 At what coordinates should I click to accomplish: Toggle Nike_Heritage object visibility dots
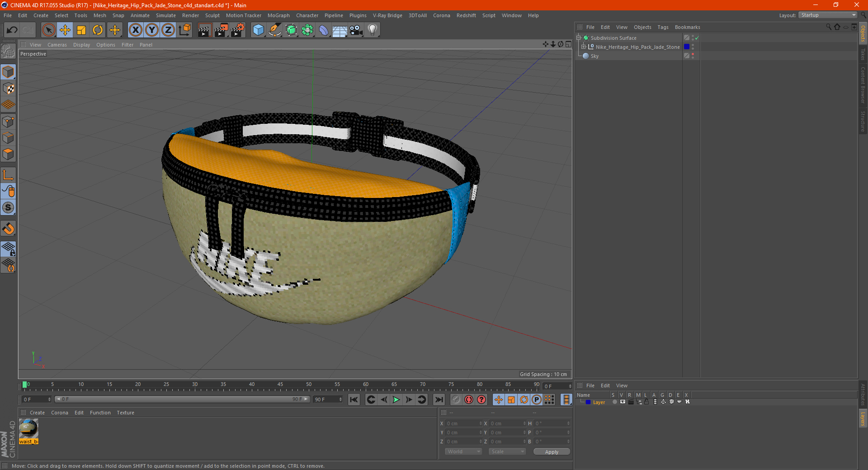click(x=693, y=47)
